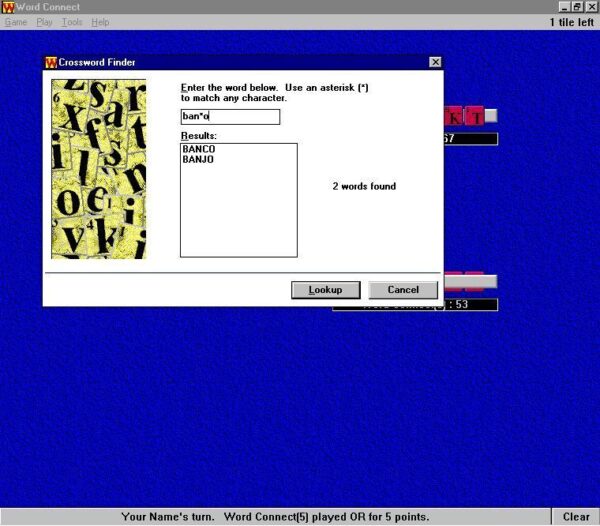Click the word search input field
This screenshot has height=526, width=600.
[230, 117]
